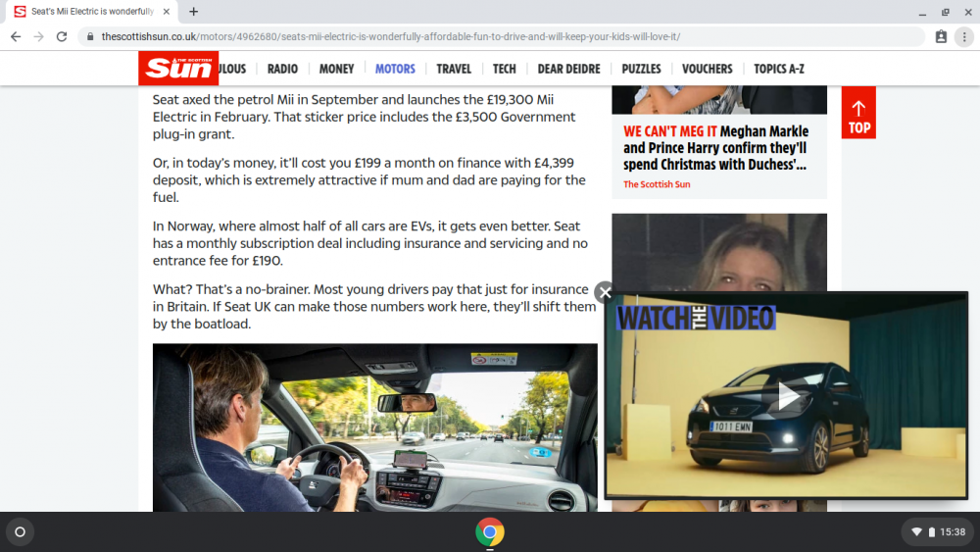The width and height of the screenshot is (980, 552).
Task: Click the browser forward arrow
Action: coord(39,37)
